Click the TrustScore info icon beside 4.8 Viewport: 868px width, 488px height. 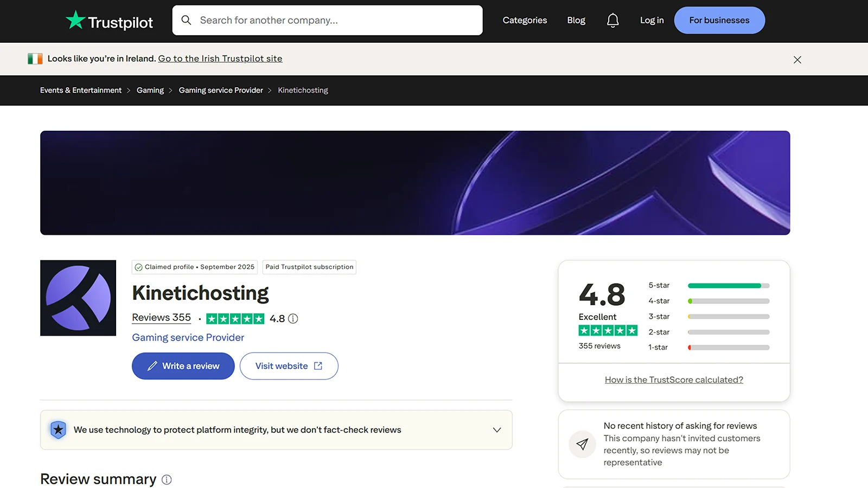pos(293,319)
